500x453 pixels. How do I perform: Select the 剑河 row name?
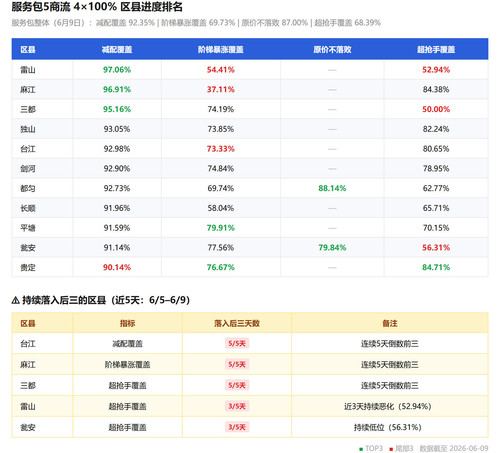click(x=28, y=169)
